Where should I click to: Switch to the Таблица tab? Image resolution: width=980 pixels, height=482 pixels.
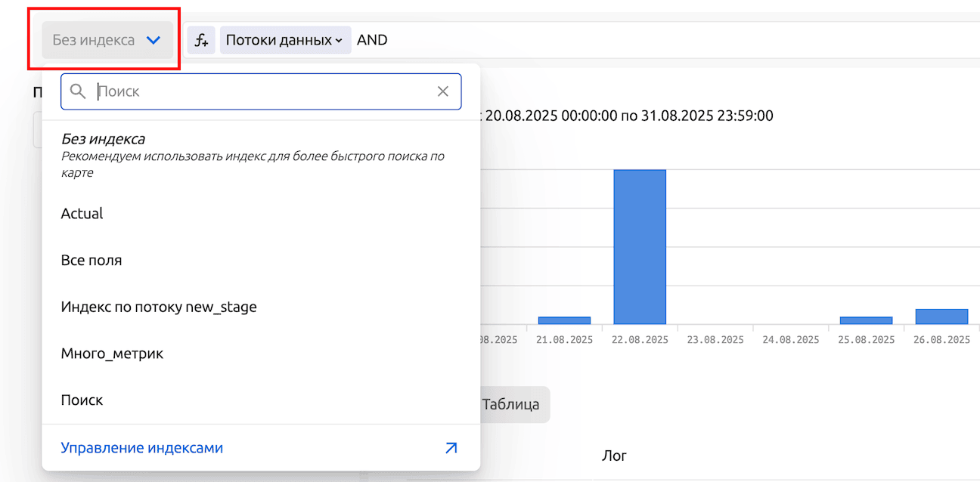(511, 404)
